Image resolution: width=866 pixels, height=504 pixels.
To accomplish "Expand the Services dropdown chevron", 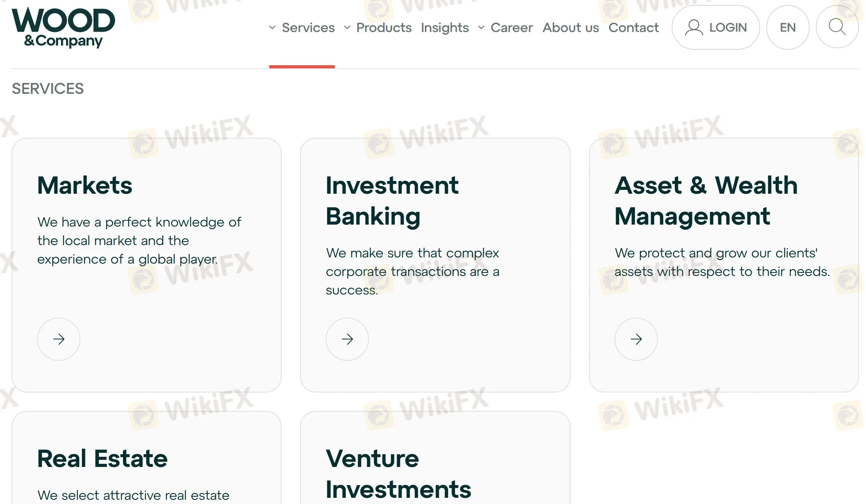I will pos(272,27).
